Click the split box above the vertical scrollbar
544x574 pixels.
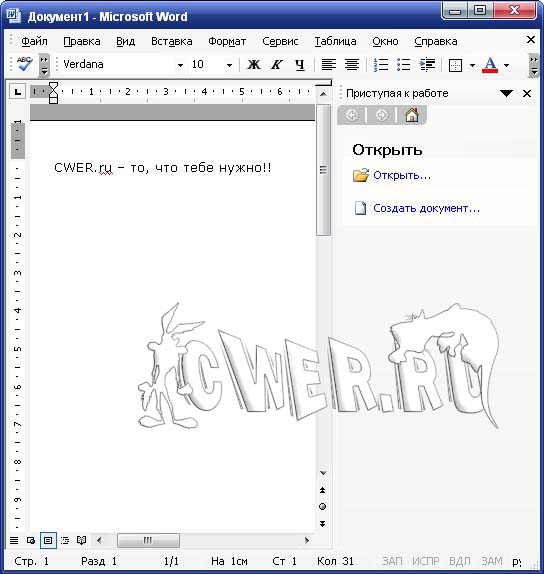pos(323,83)
